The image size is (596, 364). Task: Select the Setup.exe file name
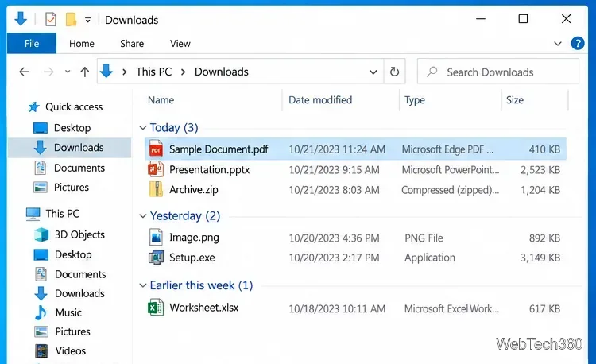pos(192,258)
